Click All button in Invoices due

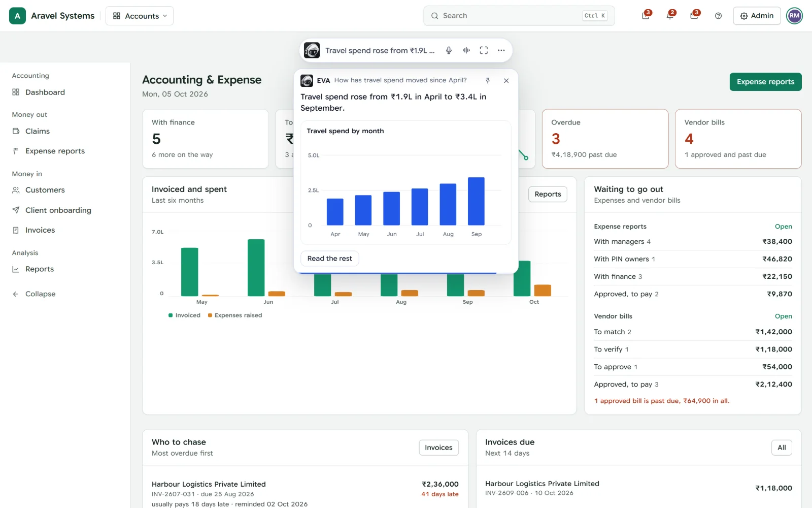point(782,448)
